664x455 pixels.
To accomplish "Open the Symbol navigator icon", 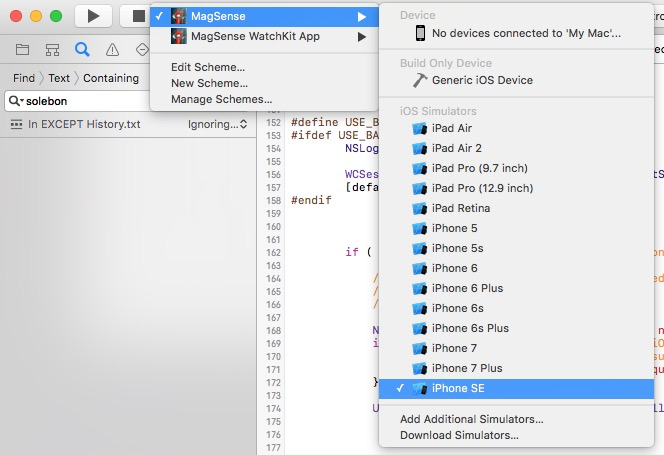I will 52,50.
